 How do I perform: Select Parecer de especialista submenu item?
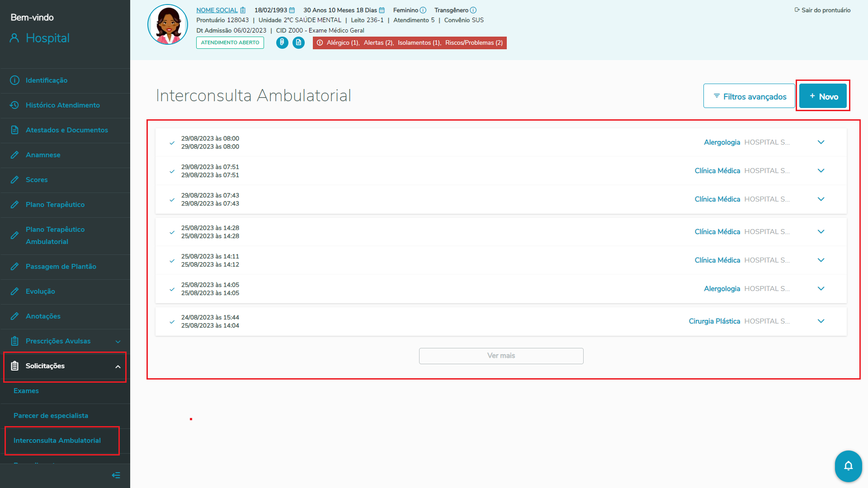tap(51, 416)
